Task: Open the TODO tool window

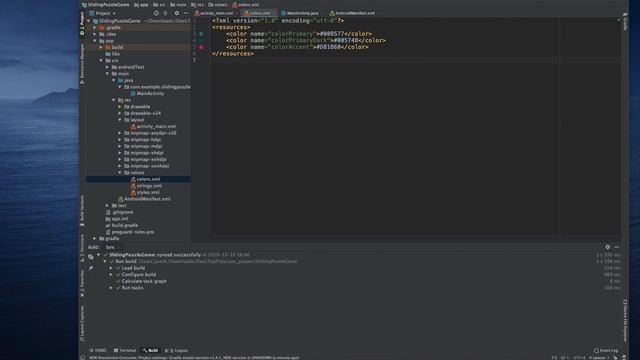Action: (98, 350)
